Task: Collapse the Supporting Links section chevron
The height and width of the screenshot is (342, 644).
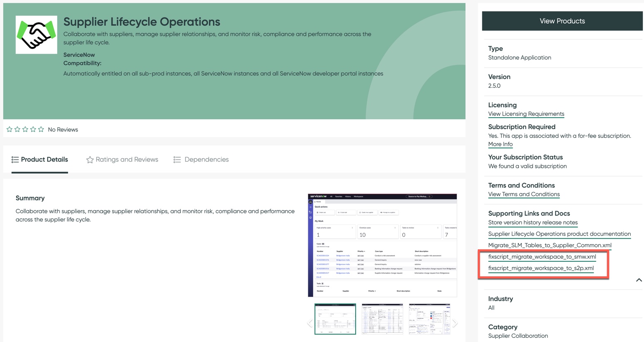Action: [639, 280]
